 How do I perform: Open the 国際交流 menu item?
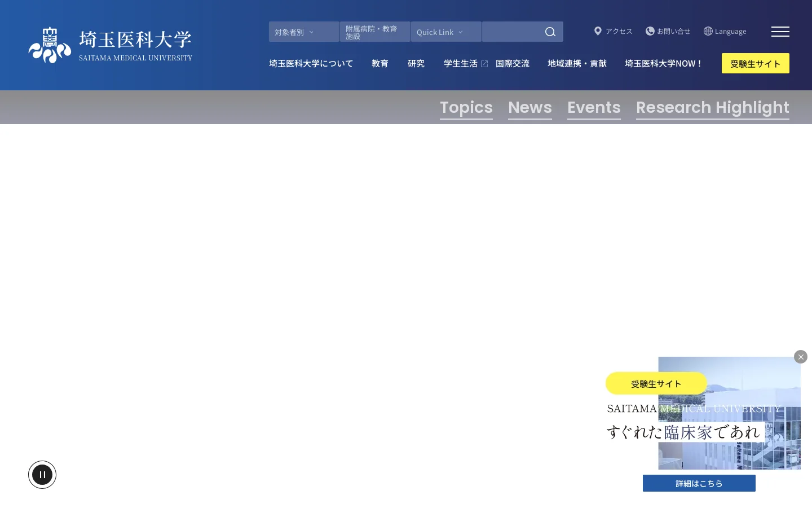click(x=513, y=63)
